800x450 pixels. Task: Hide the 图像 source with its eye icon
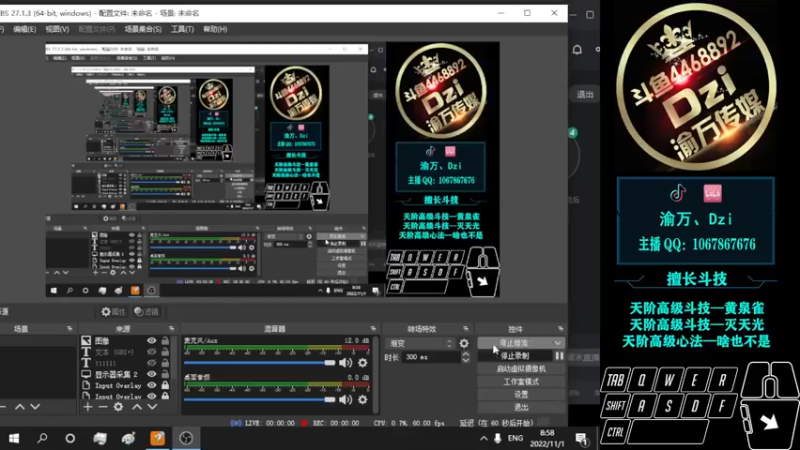coord(152,340)
